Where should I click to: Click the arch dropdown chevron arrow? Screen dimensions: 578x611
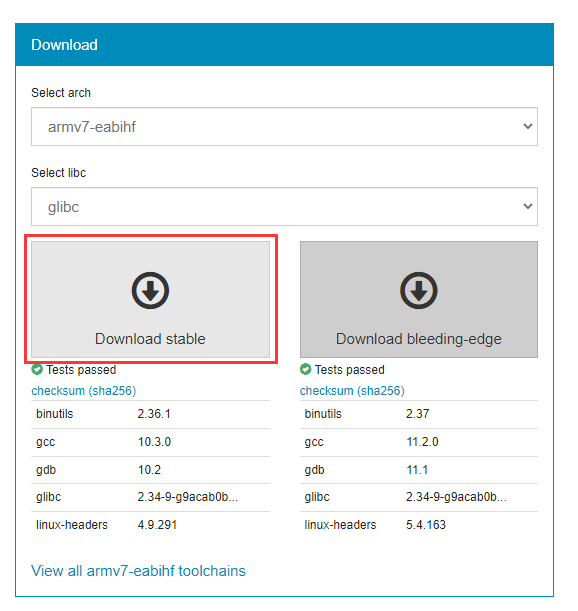pyautogui.click(x=528, y=126)
